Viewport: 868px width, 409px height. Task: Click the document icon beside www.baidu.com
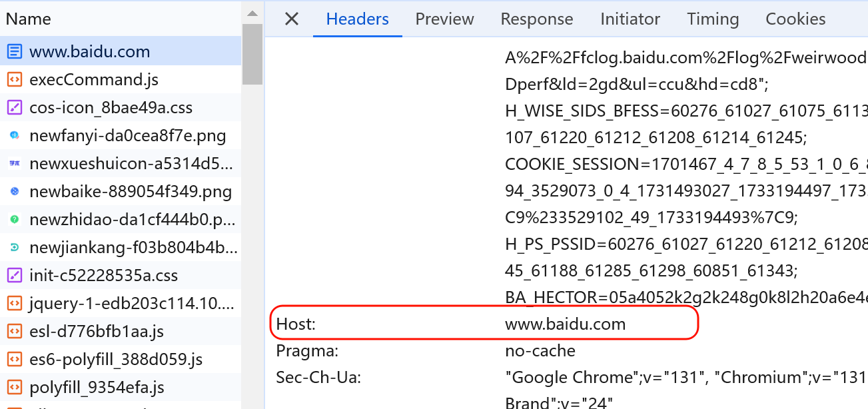point(14,52)
